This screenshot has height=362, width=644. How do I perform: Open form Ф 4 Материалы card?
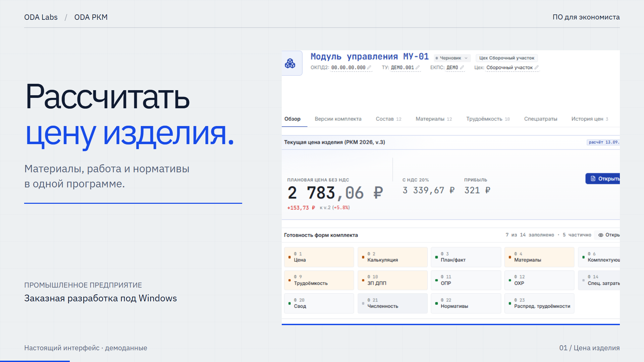click(x=539, y=257)
